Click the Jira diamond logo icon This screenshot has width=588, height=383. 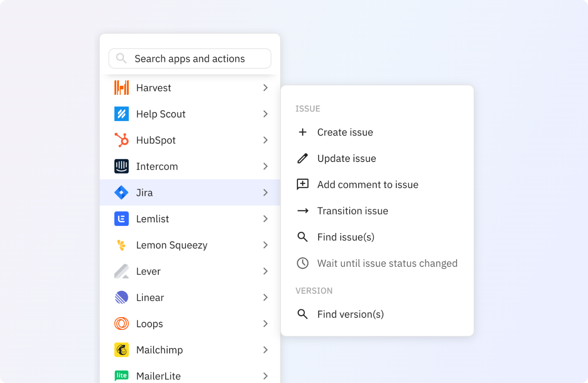point(121,192)
